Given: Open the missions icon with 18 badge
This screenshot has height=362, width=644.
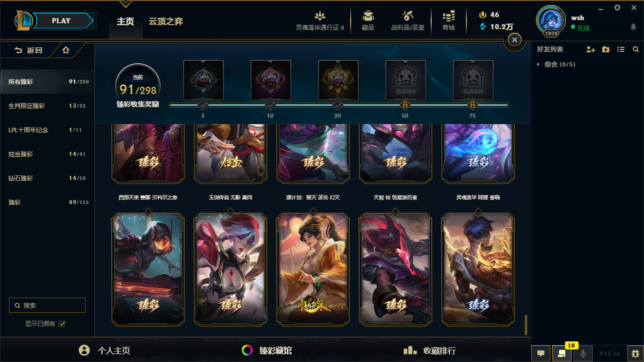Looking at the screenshot, I should tap(562, 353).
